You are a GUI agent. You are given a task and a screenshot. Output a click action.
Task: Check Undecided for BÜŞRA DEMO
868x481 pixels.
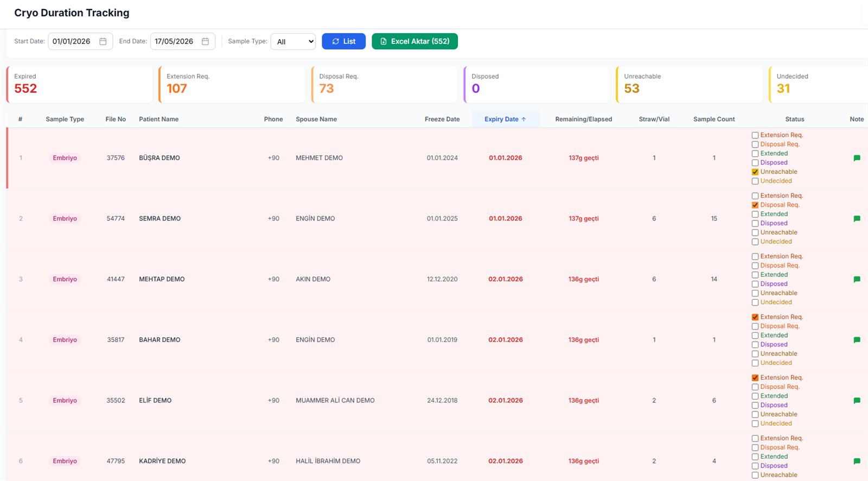tap(755, 181)
